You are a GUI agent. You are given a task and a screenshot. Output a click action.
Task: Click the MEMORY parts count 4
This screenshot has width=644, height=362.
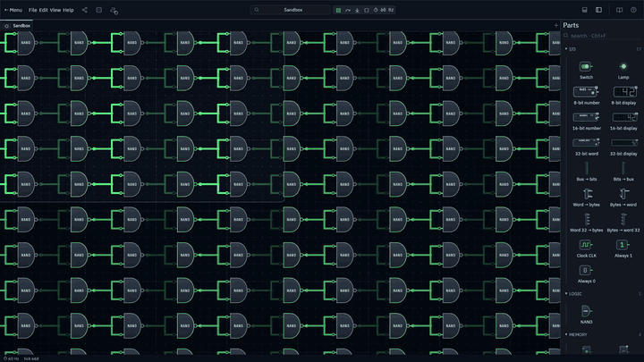[x=640, y=334]
